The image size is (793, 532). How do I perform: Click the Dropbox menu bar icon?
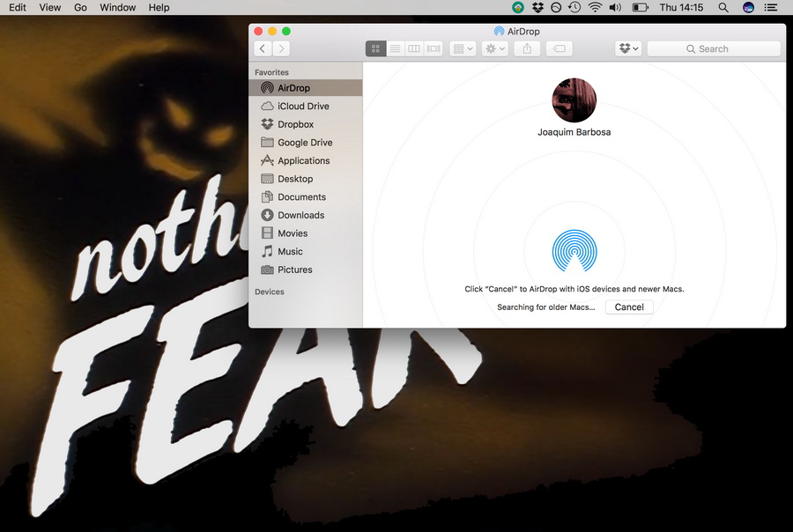point(537,8)
